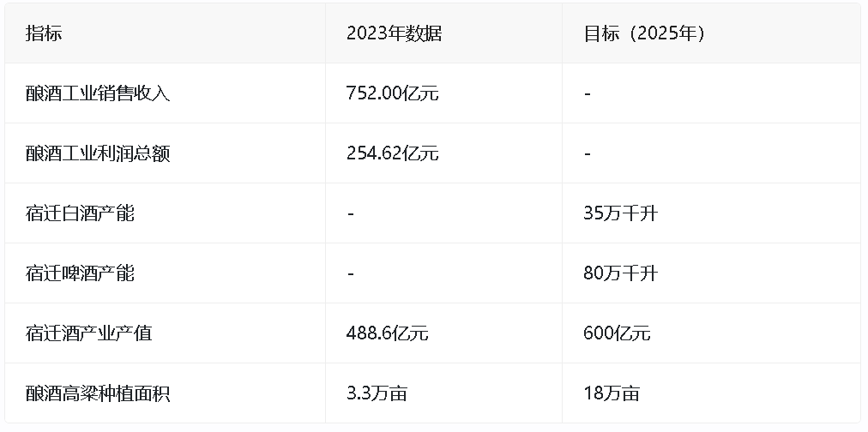Click the 18万亩 target cell
This screenshot has height=432, width=868.
tap(611, 393)
